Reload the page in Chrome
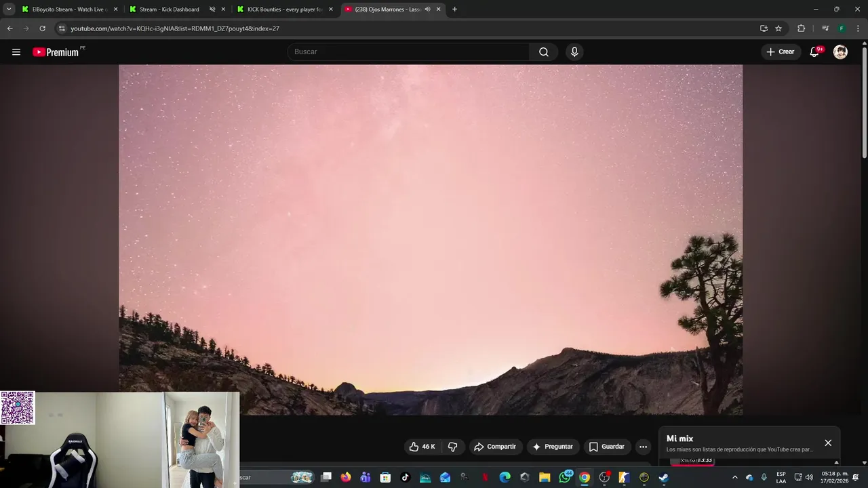The width and height of the screenshot is (868, 488). coord(42,28)
